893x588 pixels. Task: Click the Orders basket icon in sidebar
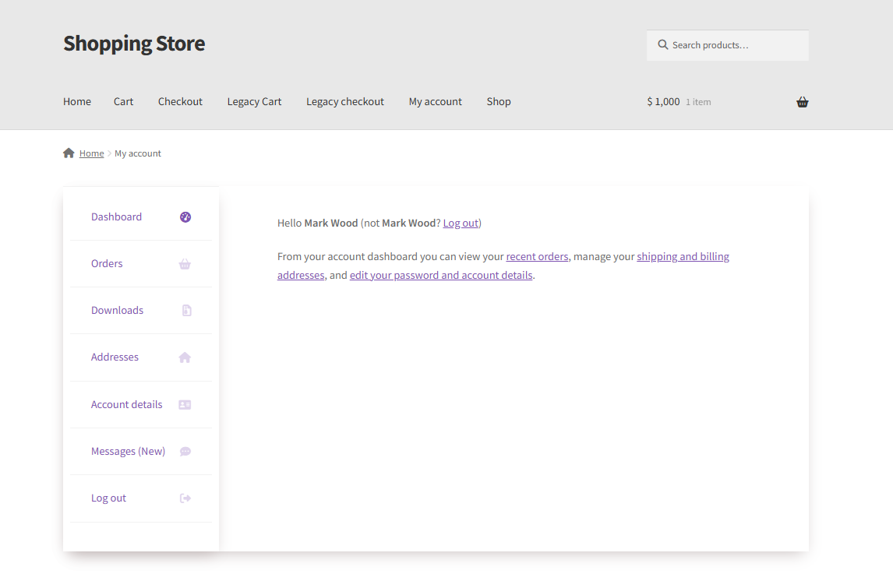[x=185, y=264]
